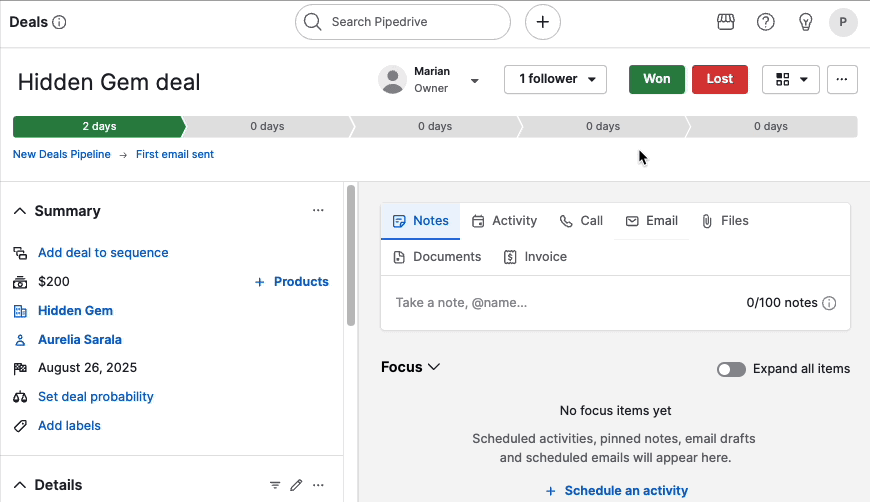Open the 1 follower dropdown

click(x=555, y=79)
